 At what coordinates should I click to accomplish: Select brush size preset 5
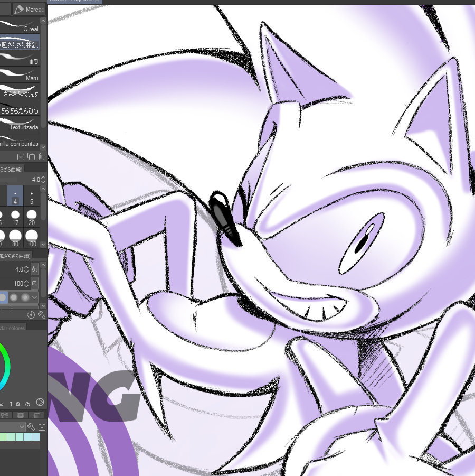(32, 198)
